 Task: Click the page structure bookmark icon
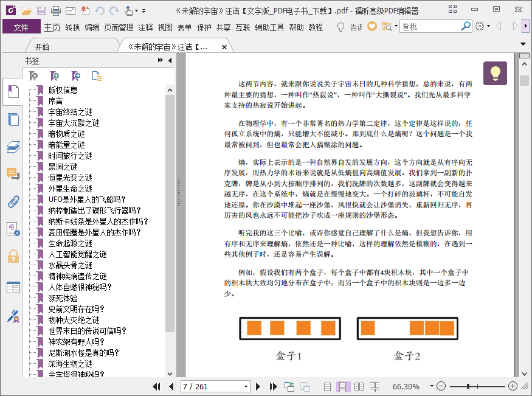click(97, 76)
